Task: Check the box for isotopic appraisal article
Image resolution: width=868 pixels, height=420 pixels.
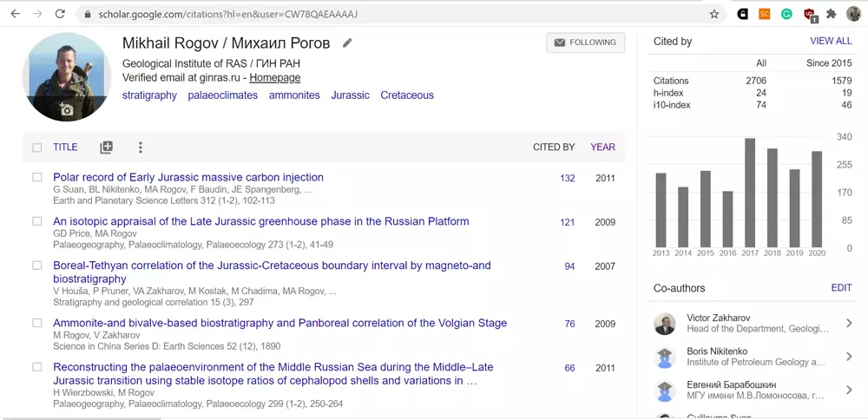Action: [37, 221]
